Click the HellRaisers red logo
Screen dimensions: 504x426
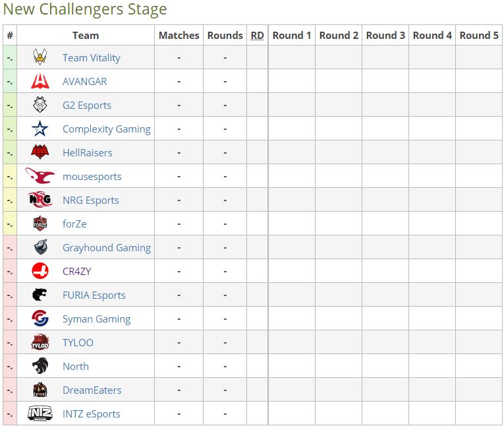point(40,152)
